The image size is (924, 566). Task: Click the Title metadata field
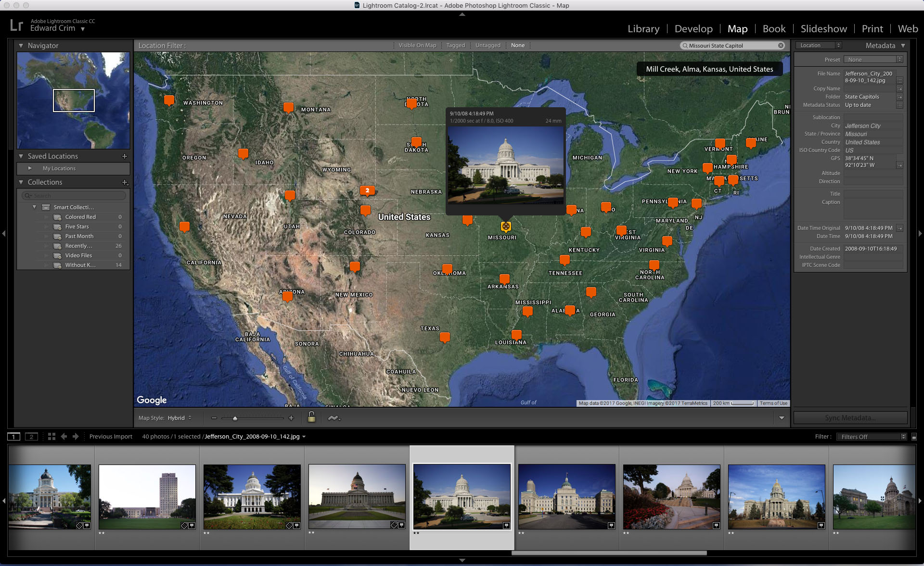873,194
